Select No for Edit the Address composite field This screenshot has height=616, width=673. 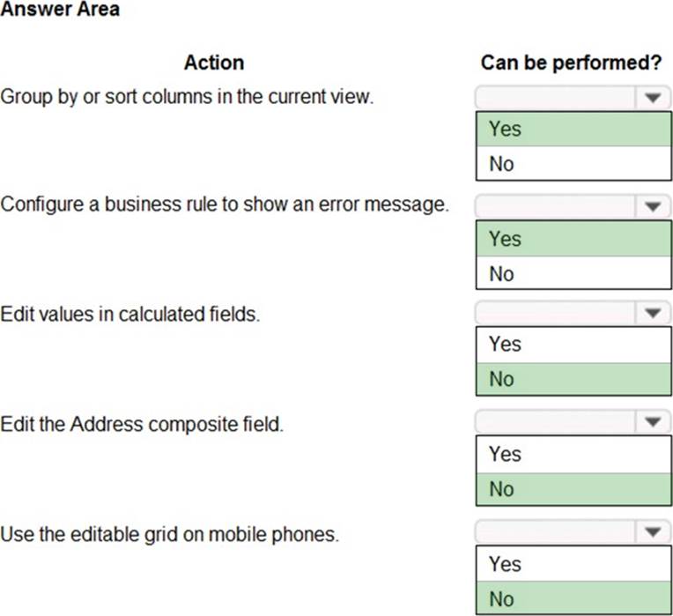[x=573, y=489]
